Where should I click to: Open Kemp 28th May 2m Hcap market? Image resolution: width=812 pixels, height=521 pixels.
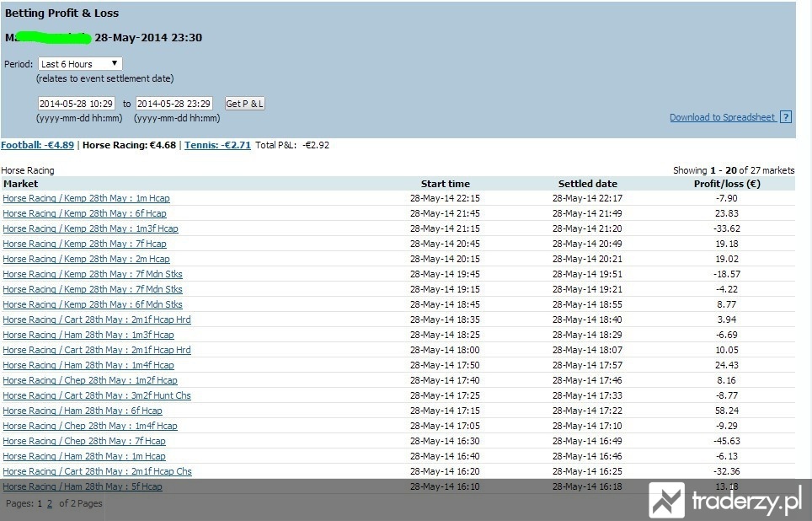(x=86, y=259)
